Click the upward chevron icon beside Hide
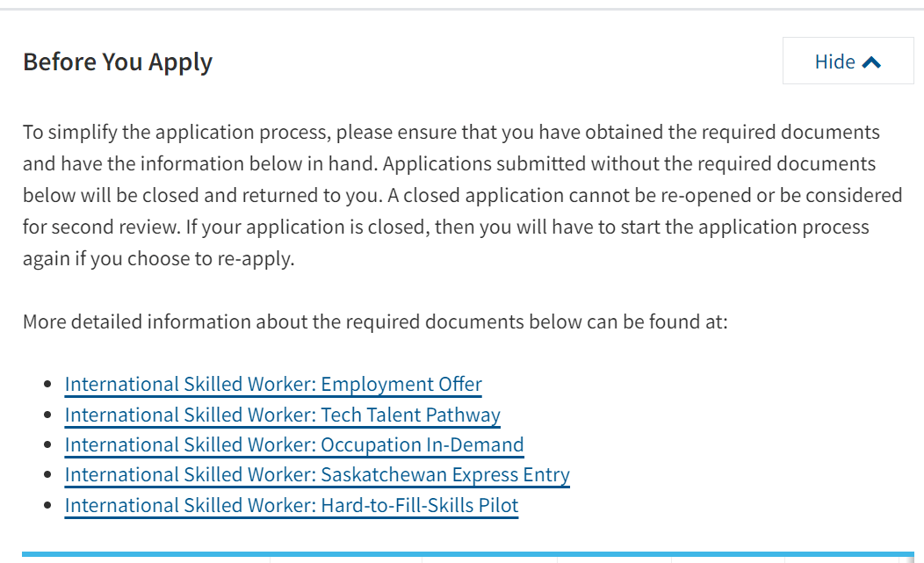This screenshot has height=563, width=924. point(871,62)
